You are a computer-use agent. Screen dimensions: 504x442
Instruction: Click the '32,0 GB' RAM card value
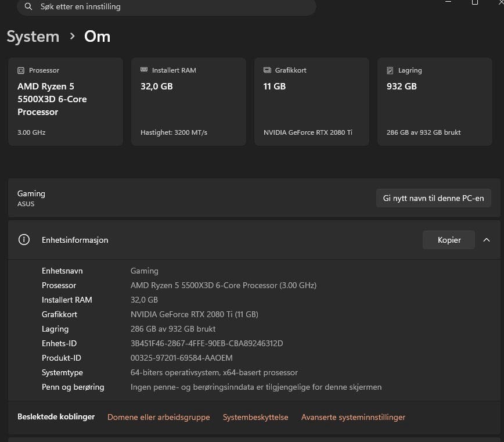point(157,87)
